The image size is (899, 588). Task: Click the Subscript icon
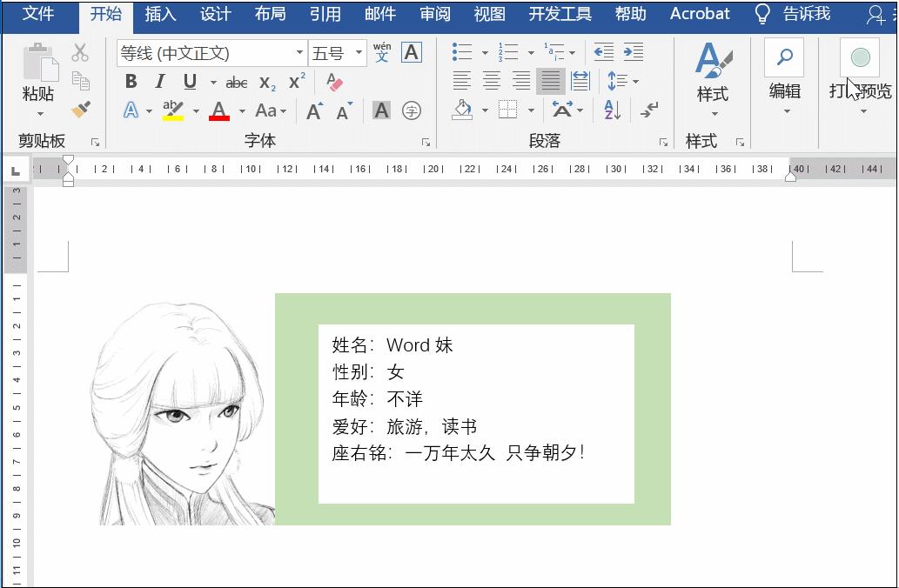[x=268, y=82]
